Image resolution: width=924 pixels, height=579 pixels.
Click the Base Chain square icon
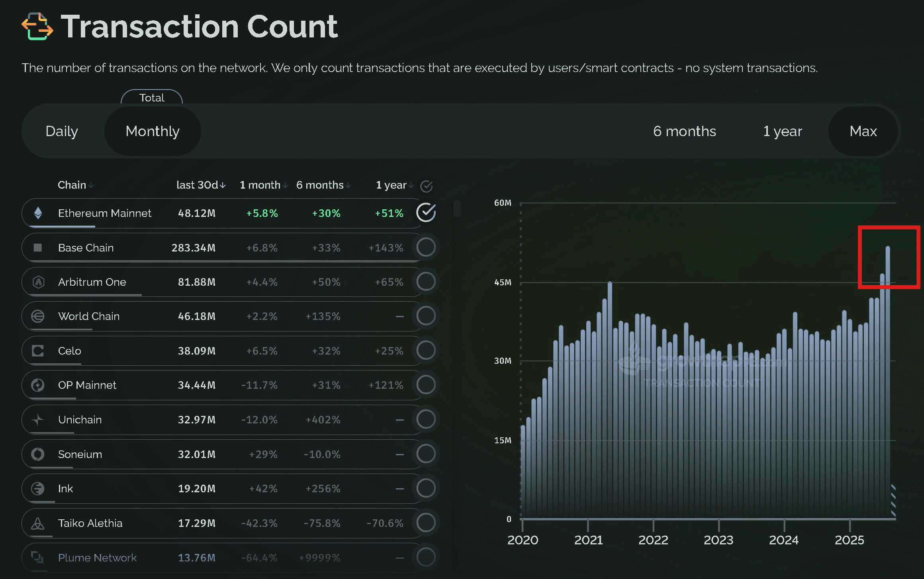click(x=38, y=248)
